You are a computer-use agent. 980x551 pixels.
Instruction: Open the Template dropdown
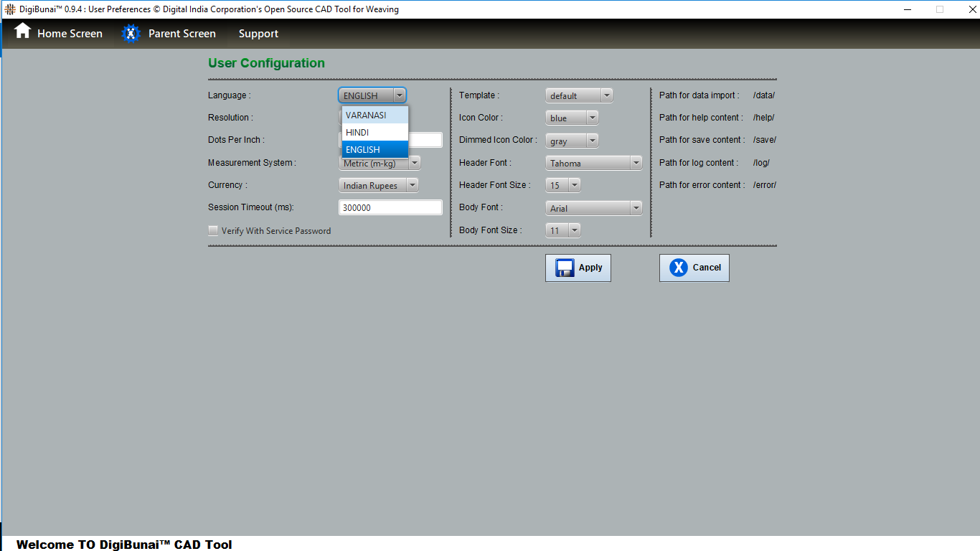coord(579,95)
